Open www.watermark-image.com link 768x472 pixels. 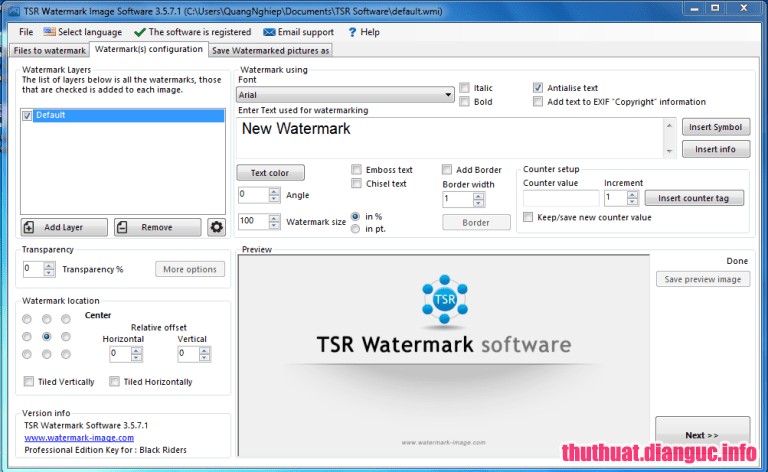[79, 438]
